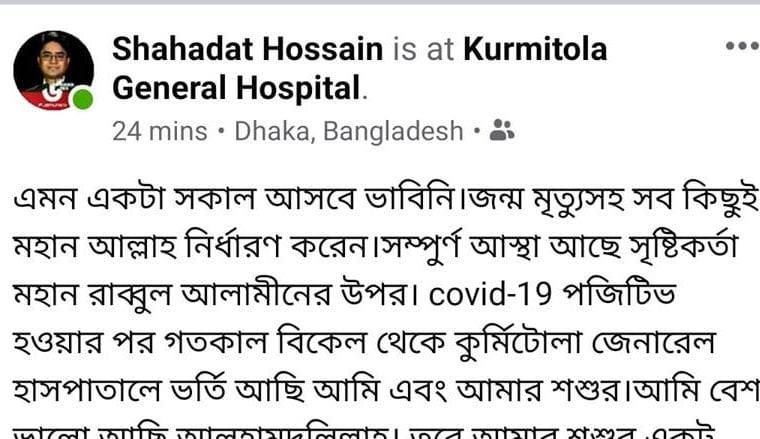Tap the green active status dot

[82, 99]
